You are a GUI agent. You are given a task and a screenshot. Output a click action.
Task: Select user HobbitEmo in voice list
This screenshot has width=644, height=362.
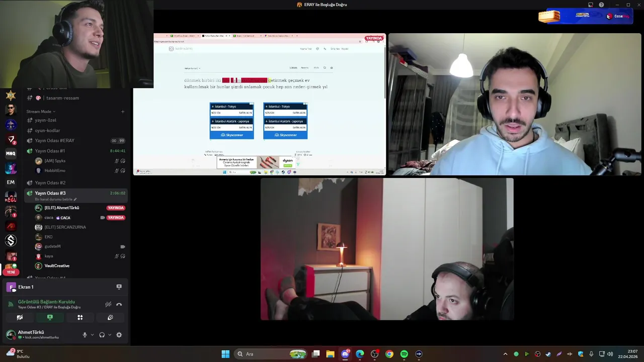click(x=79, y=170)
